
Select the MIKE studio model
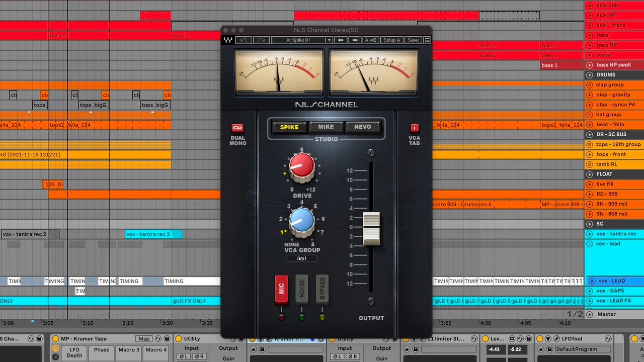pos(326,127)
